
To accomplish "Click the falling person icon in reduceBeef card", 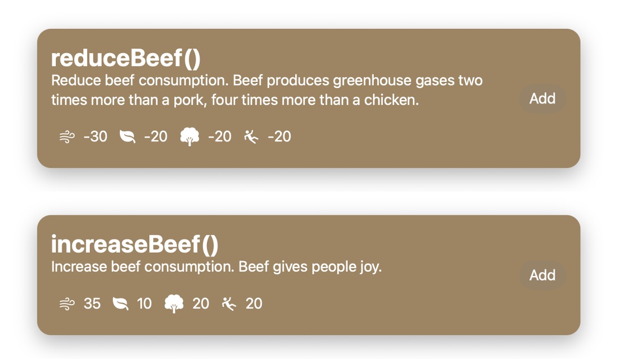I will pos(251,137).
